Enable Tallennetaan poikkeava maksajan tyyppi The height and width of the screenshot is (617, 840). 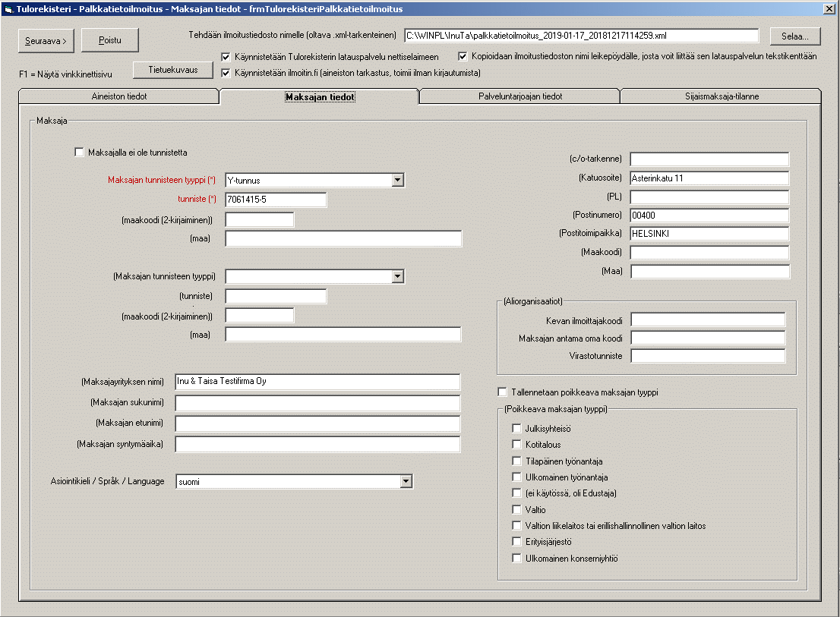click(502, 392)
